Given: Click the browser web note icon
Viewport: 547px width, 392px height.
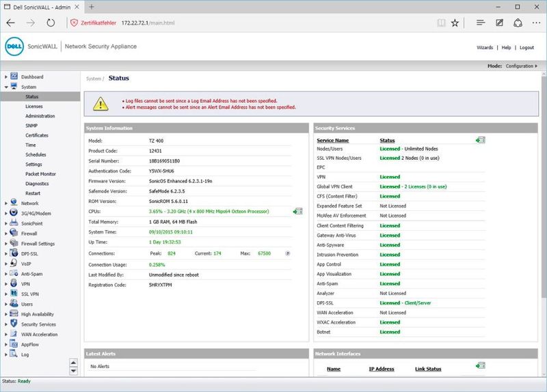Looking at the screenshot, I should 500,23.
